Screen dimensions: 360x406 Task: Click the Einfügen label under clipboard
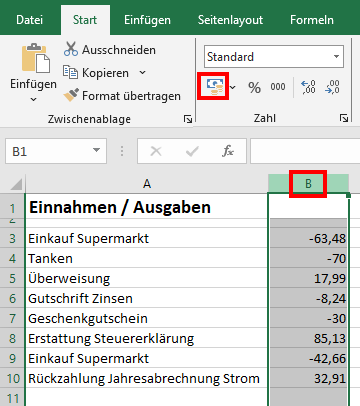pos(33,84)
